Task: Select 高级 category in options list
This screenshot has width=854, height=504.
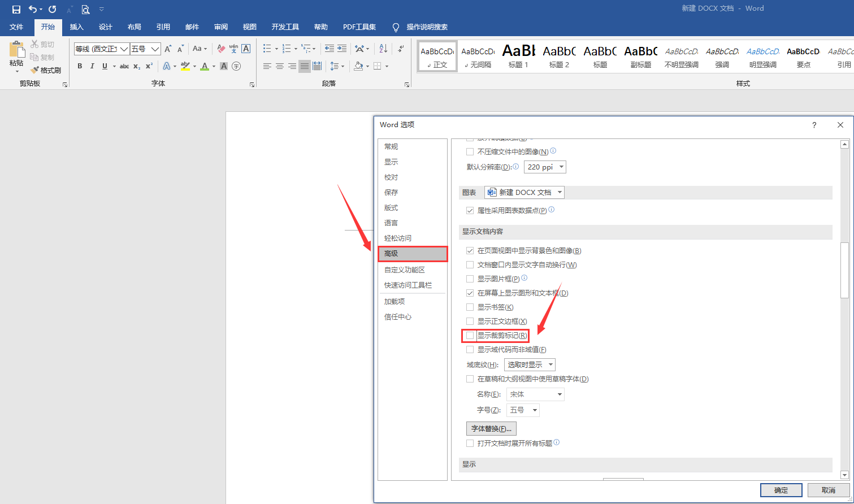Action: 413,254
